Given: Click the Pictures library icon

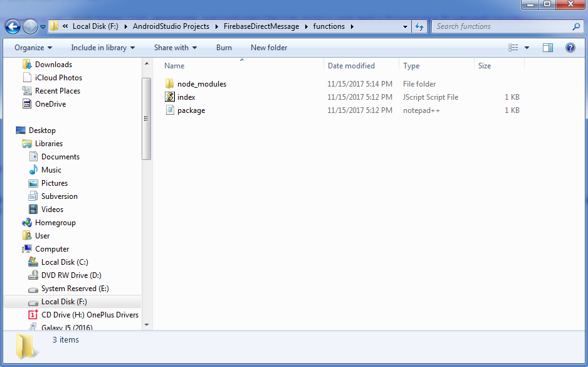Looking at the screenshot, I should point(33,183).
